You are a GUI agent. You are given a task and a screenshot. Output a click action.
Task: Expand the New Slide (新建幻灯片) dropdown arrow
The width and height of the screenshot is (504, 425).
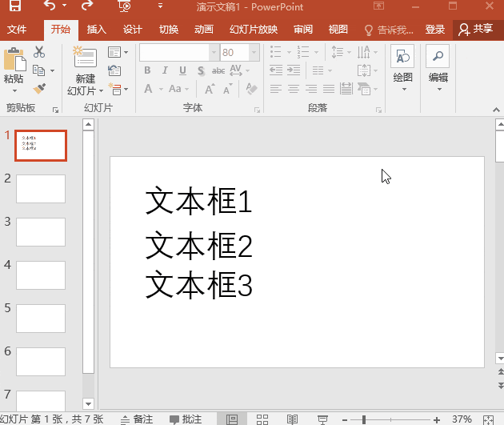pyautogui.click(x=101, y=91)
